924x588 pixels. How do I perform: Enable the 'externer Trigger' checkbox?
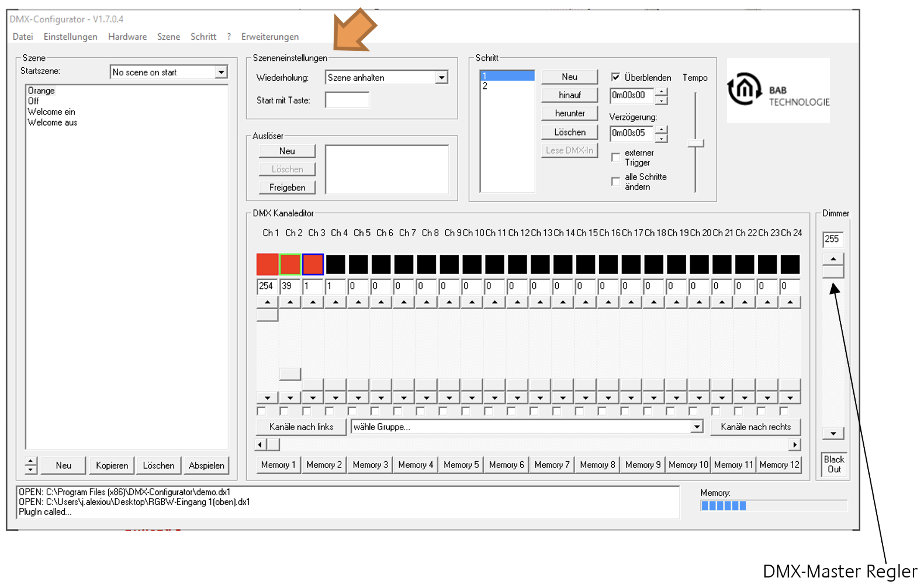pyautogui.click(x=615, y=157)
